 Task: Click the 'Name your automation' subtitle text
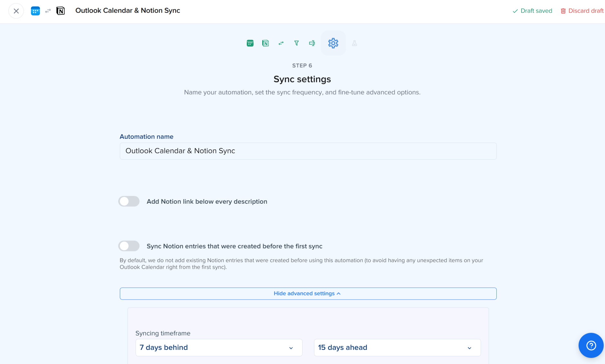302,92
